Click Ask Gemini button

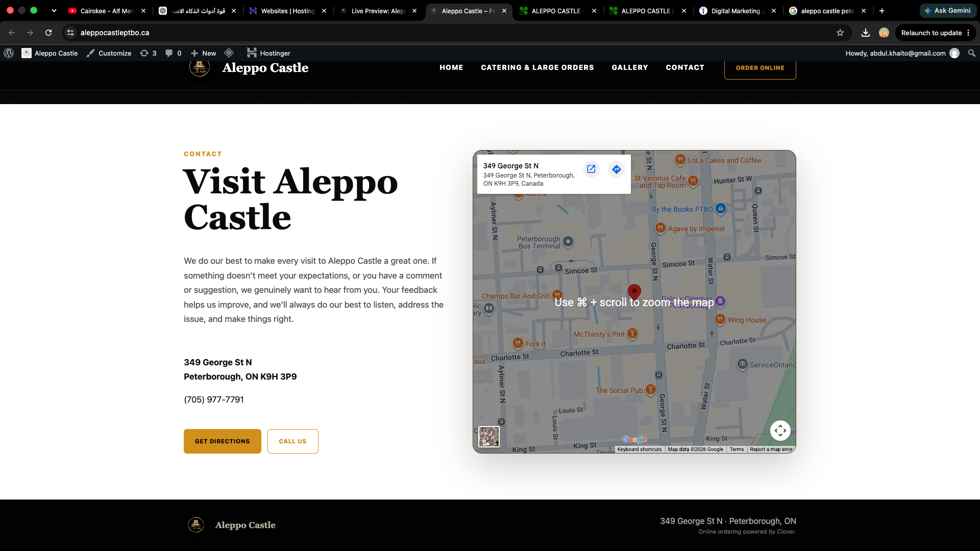pyautogui.click(x=947, y=11)
